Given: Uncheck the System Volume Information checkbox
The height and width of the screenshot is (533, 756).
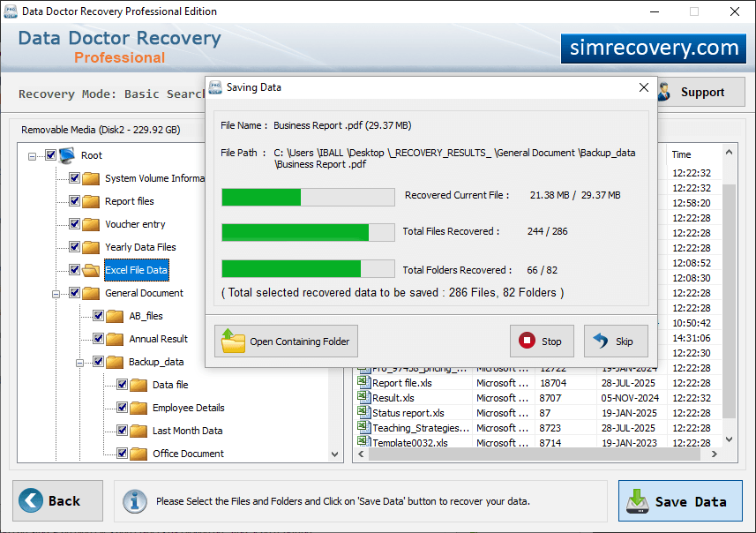Looking at the screenshot, I should (74, 178).
